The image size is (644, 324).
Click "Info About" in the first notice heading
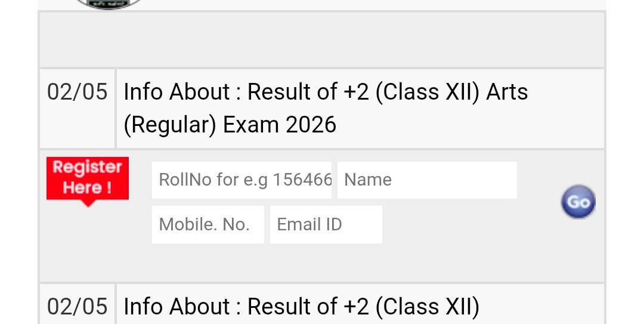[177, 92]
